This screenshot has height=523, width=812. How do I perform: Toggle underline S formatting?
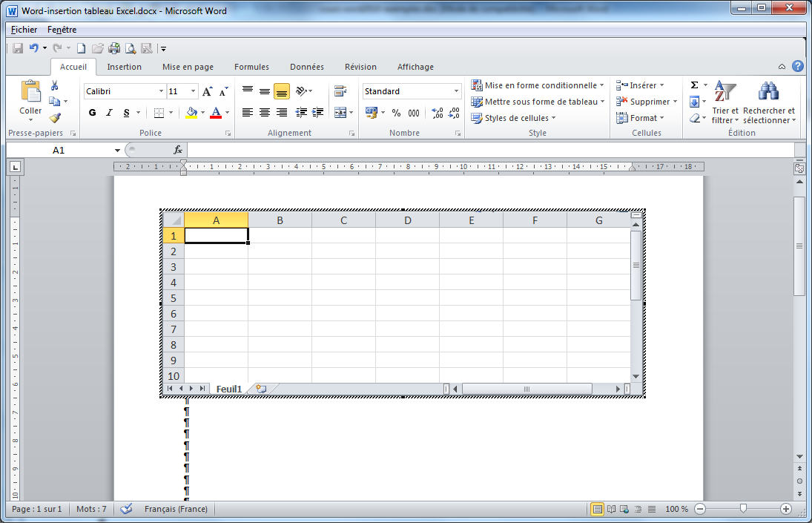click(x=126, y=112)
